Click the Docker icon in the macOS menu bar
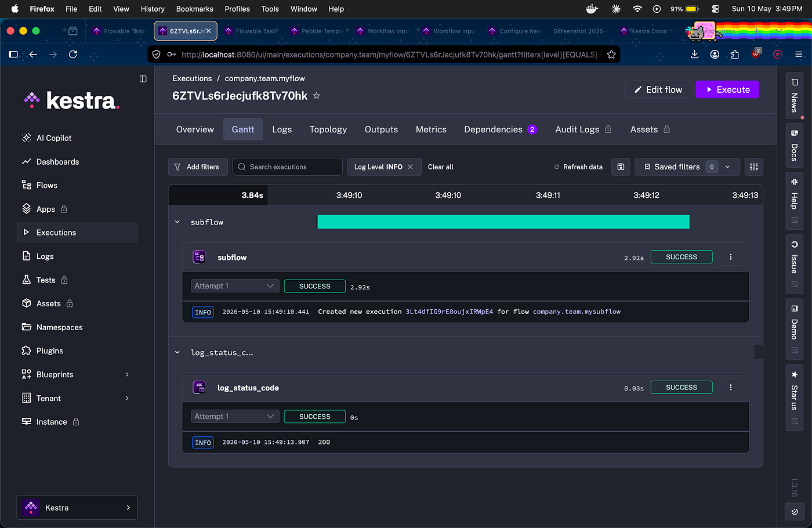This screenshot has height=528, width=812. (x=592, y=9)
